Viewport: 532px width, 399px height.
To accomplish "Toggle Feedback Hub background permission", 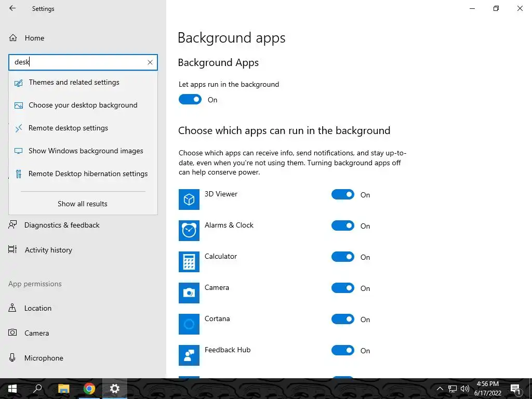I will pyautogui.click(x=343, y=351).
